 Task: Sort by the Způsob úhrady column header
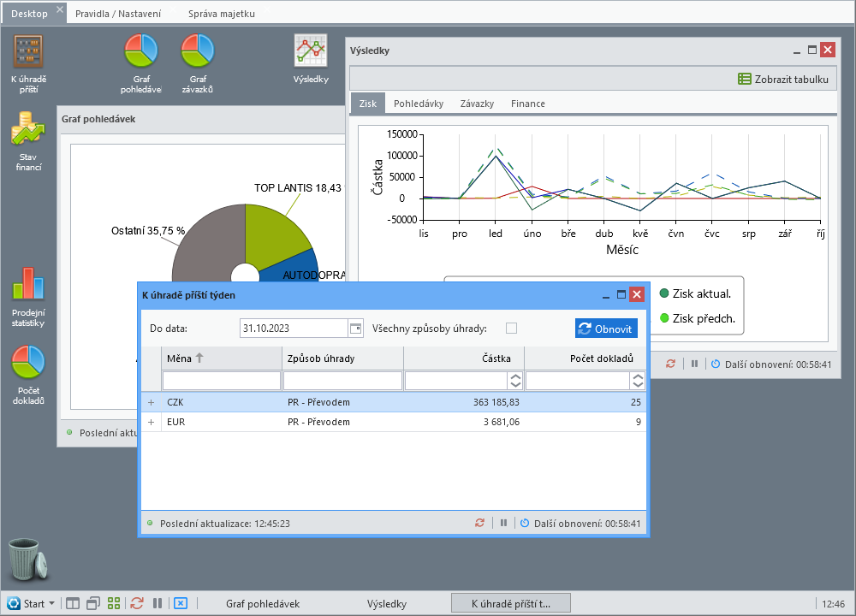343,358
